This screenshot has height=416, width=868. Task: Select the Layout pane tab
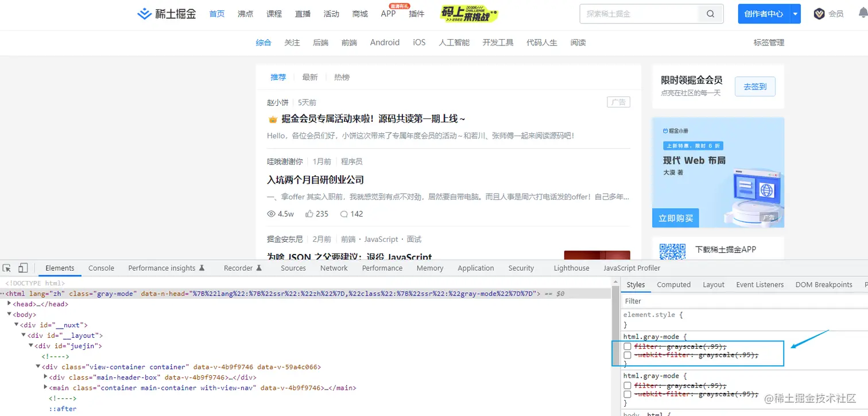tap(714, 285)
